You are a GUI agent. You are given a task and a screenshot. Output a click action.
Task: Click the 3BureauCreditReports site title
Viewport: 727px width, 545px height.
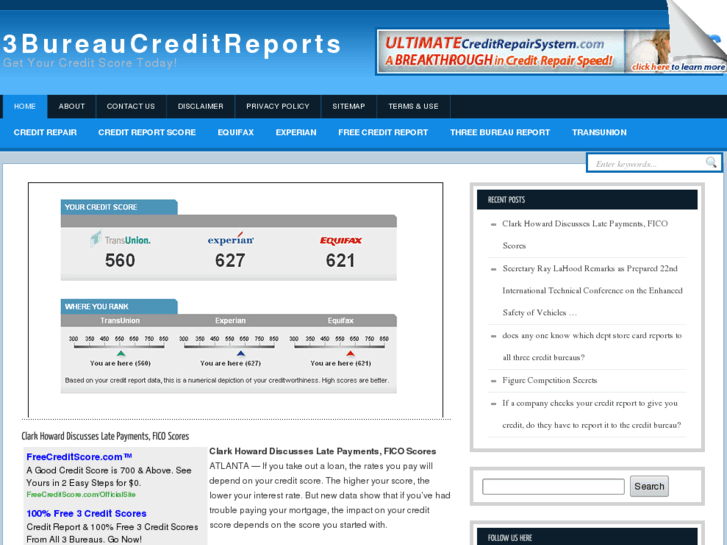(x=172, y=44)
